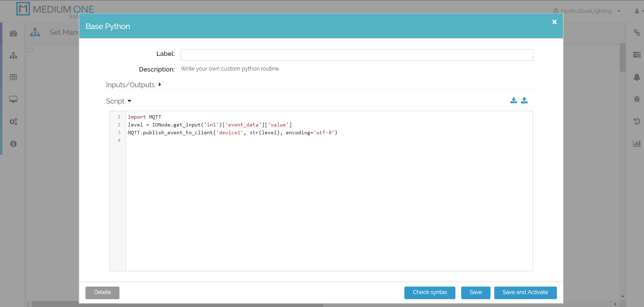Viewport: 644px width, 307px height.
Task: Open the HorticultureLighting project dropdown
Action: click(587, 11)
